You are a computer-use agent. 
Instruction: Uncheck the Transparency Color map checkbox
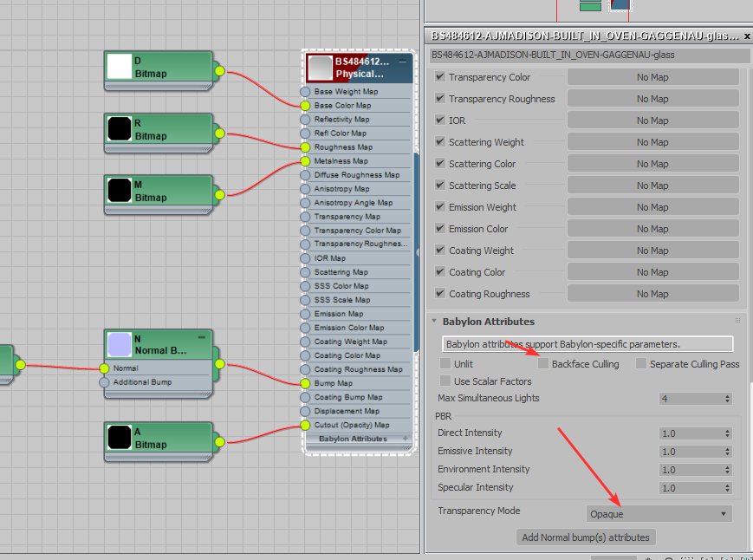pos(440,76)
